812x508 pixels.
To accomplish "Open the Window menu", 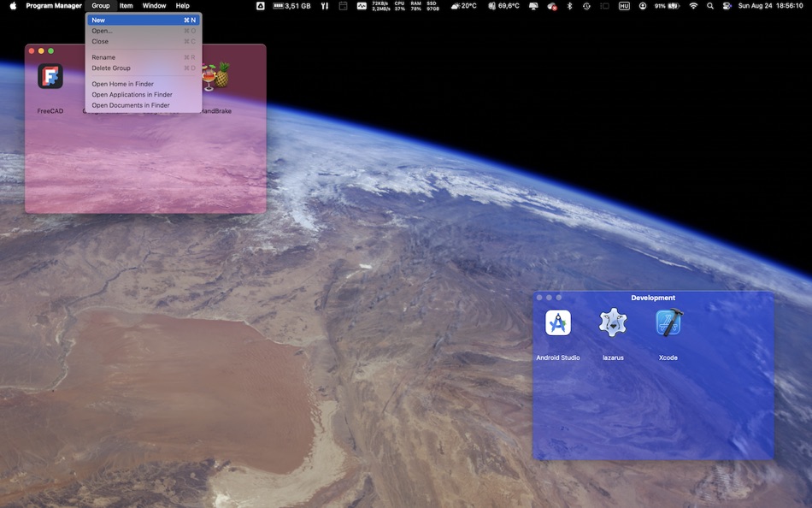I will pos(155,6).
